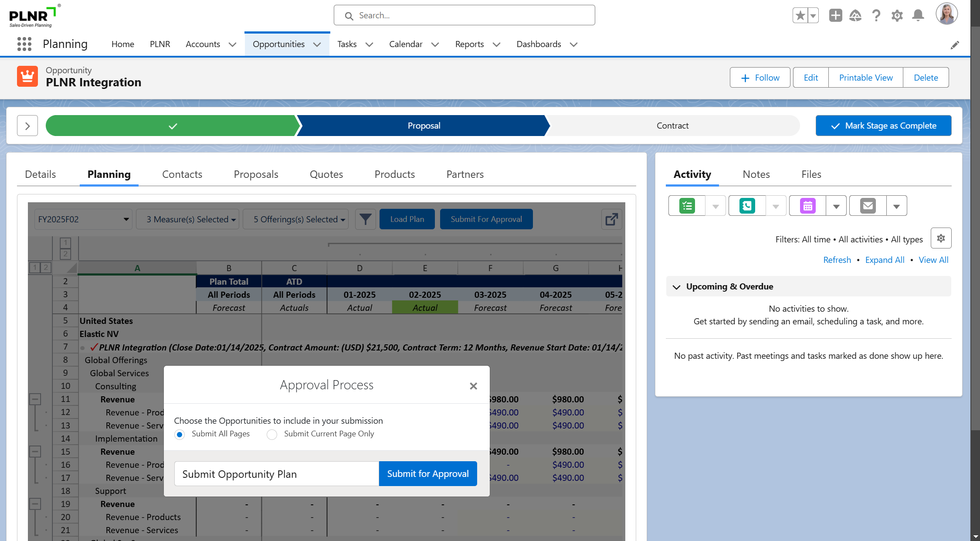Open activity timeline settings gear
This screenshot has width=980, height=541.
click(941, 238)
